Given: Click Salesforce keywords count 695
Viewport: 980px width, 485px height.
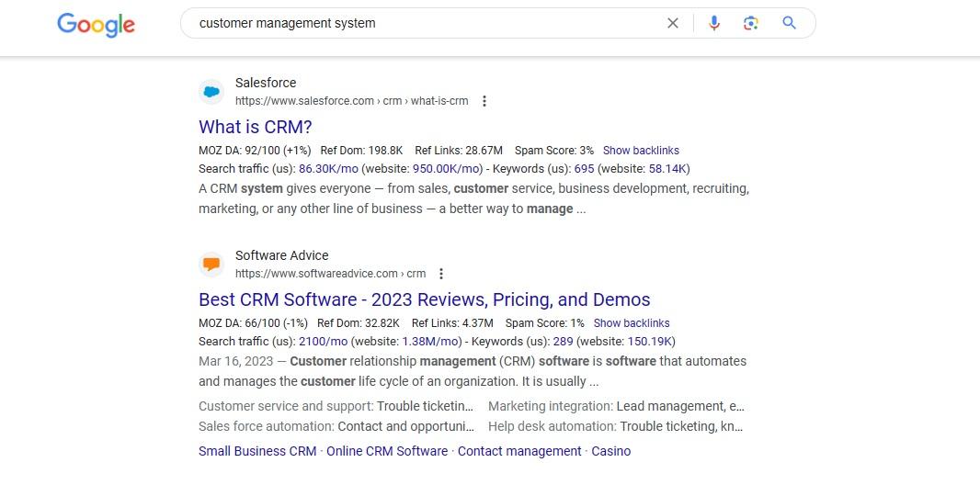Looking at the screenshot, I should coord(584,168).
